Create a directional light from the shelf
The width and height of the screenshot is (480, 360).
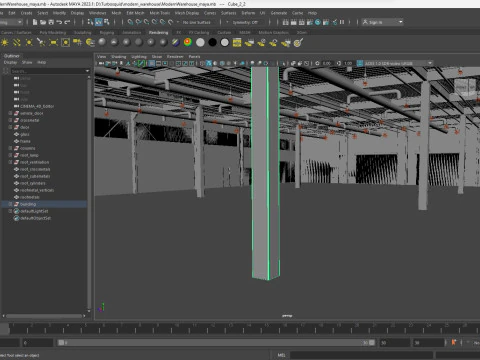pos(17,42)
